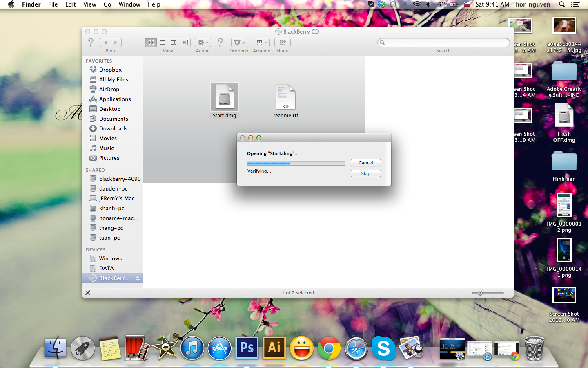Click the Finder search field
The width and height of the screenshot is (588, 368).
(443, 43)
